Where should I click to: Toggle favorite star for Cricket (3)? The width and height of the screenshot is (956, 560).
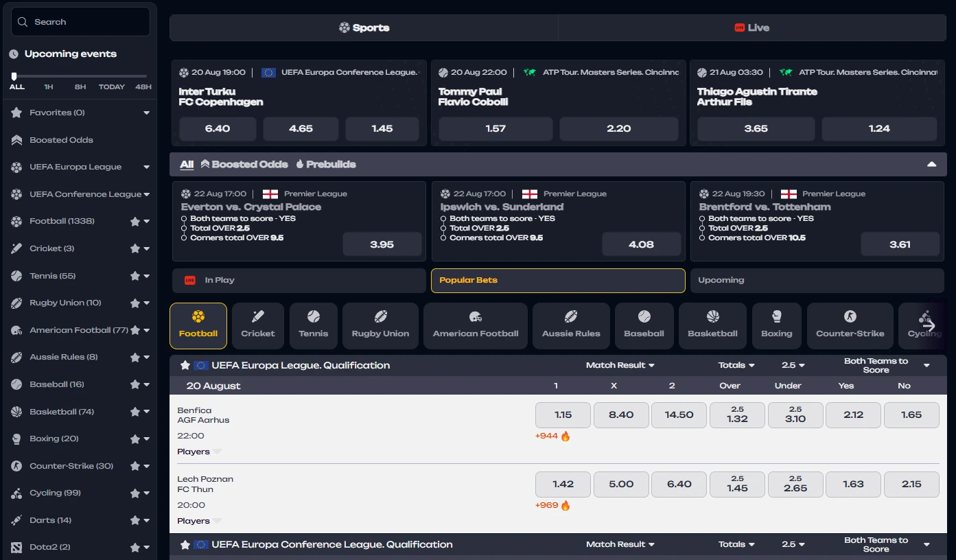[x=135, y=248]
